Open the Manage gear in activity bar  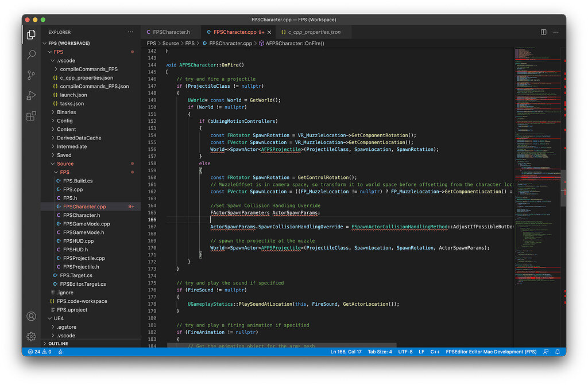click(x=32, y=336)
